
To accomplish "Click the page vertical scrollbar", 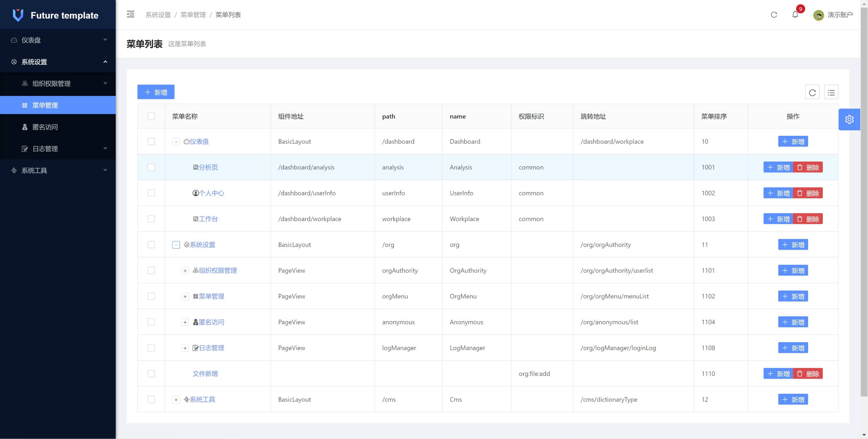I will (x=864, y=203).
